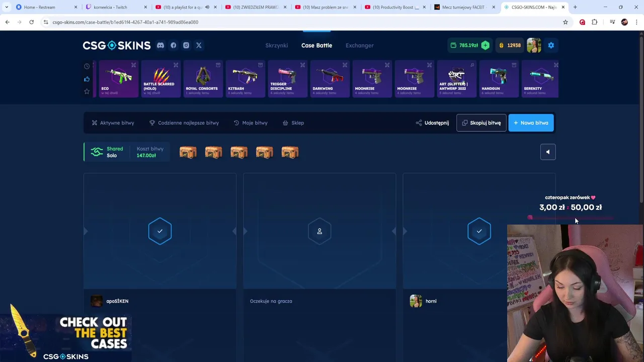
Task: Open the Serenity drop card
Action: click(x=540, y=79)
